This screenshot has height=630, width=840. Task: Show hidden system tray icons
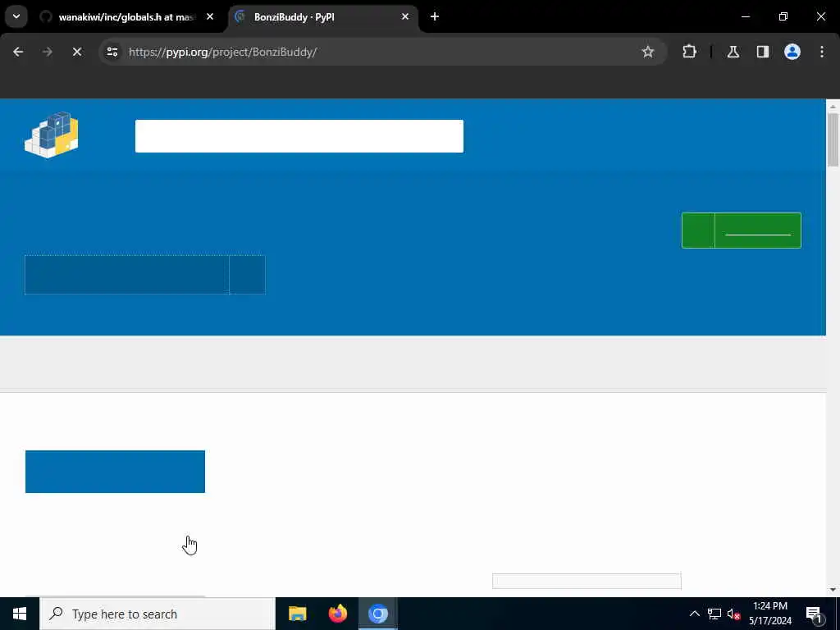[x=694, y=614]
